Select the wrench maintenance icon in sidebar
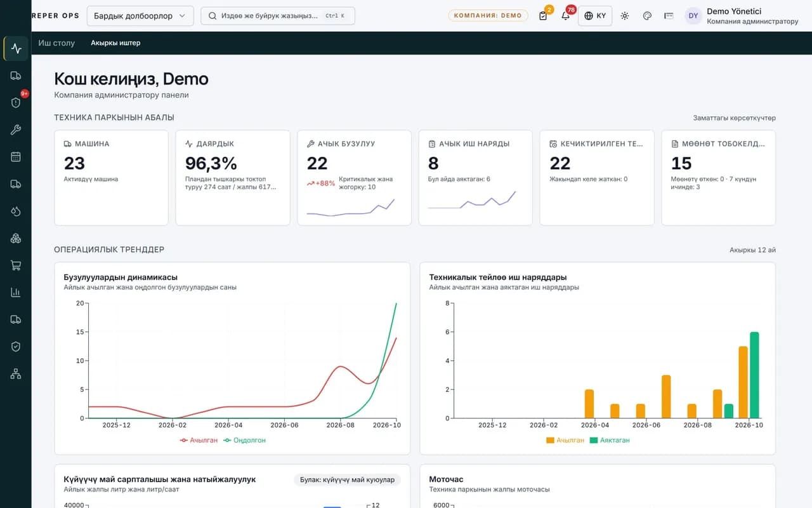The image size is (812, 508). 16,130
